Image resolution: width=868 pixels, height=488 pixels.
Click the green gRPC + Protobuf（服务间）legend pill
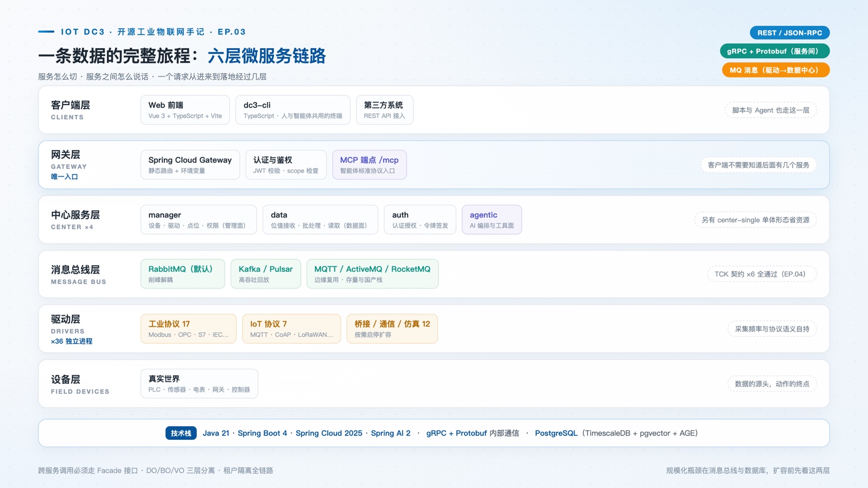(775, 51)
